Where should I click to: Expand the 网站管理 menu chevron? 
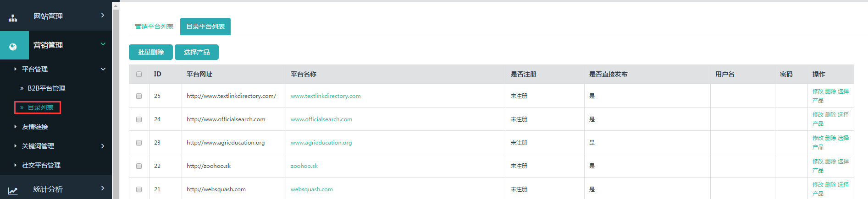[103, 15]
